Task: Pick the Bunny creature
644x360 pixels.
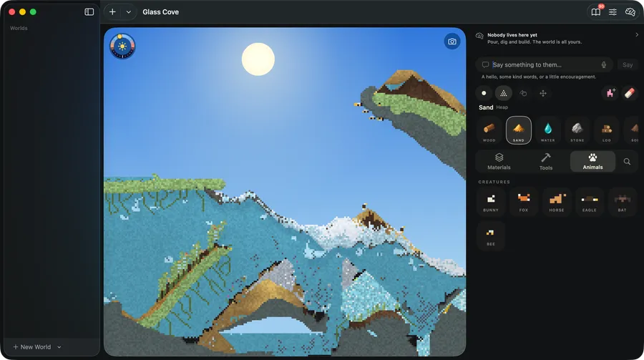Action: click(491, 202)
